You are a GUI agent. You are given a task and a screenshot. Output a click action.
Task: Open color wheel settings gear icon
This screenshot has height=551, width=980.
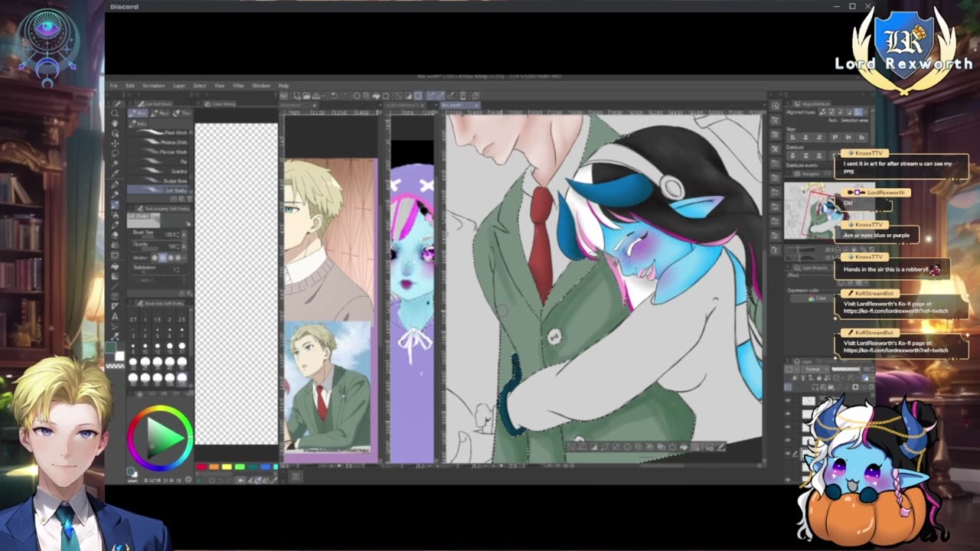point(188,480)
